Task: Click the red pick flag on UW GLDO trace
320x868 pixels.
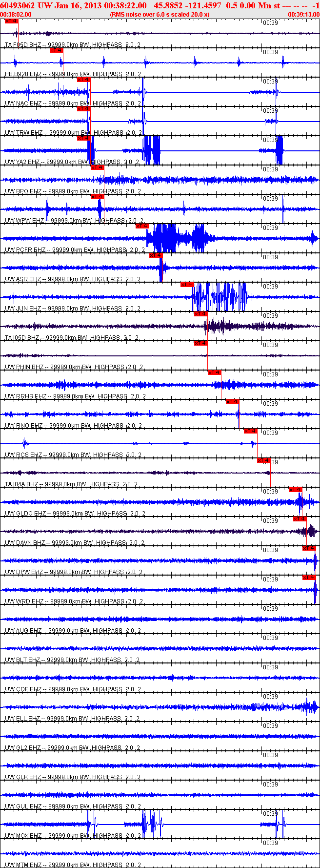Action: [295, 490]
